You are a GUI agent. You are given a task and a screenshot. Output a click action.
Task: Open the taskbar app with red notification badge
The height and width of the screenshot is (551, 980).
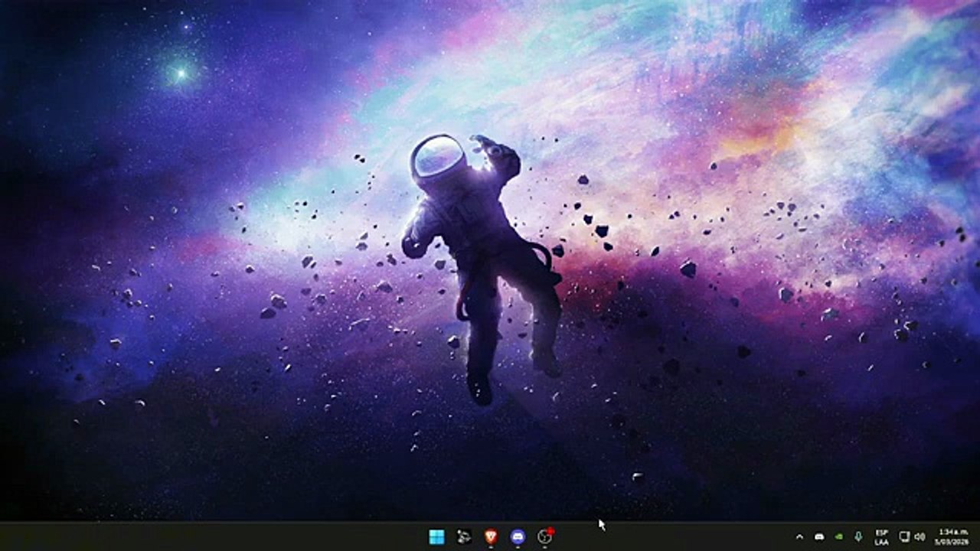545,536
